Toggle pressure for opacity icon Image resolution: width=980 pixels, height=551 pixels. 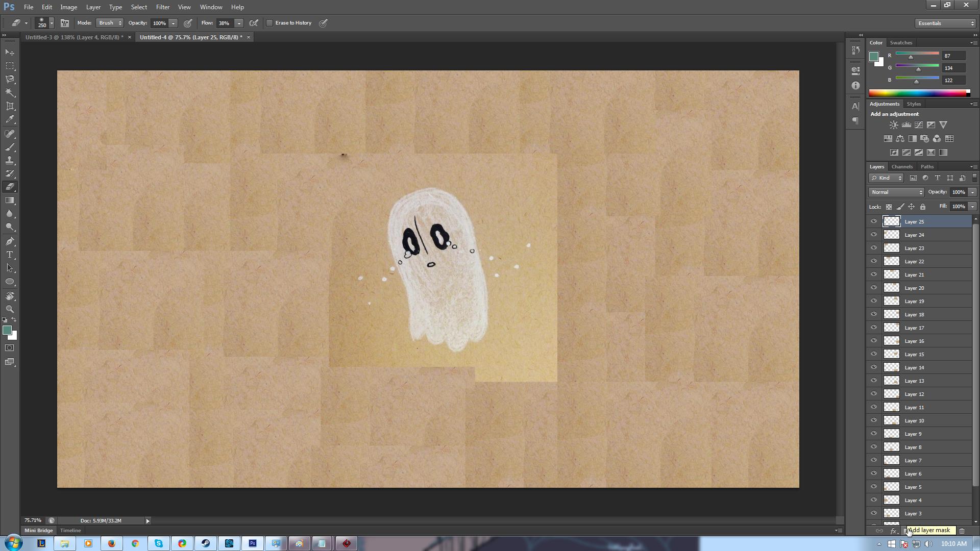pyautogui.click(x=188, y=23)
